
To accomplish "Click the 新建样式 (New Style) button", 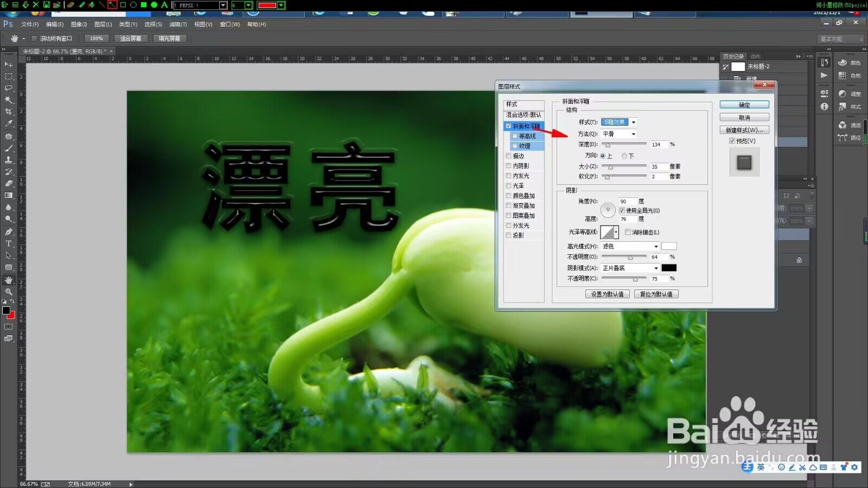I will pos(744,130).
